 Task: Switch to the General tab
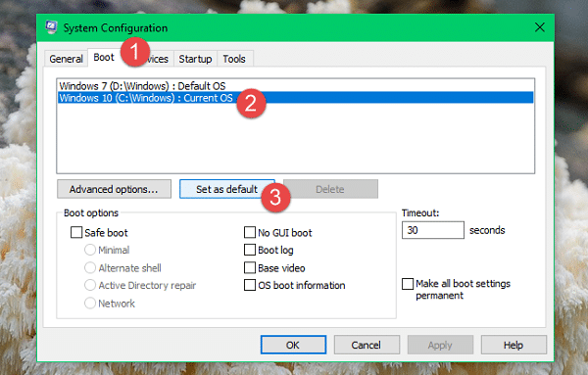pos(66,59)
